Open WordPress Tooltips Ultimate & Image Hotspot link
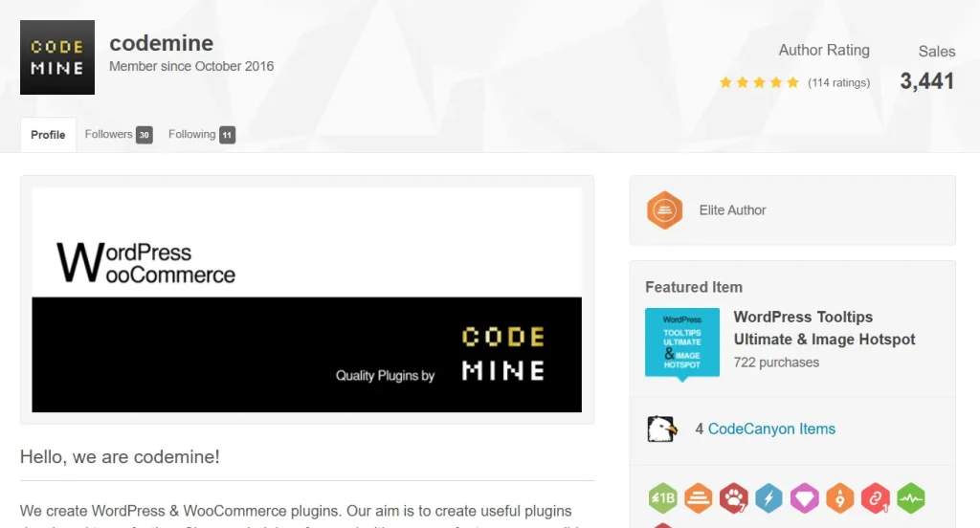Screen dimensions: 980x528 (824, 328)
